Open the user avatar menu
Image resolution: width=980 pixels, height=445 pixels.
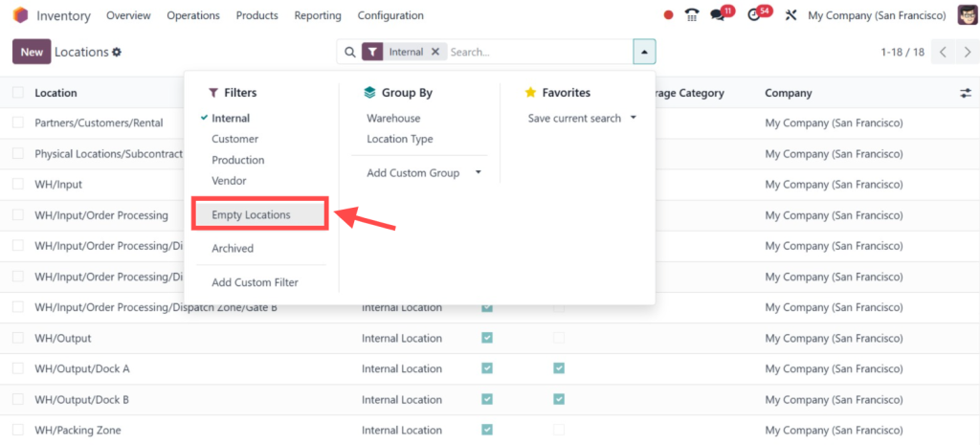pyautogui.click(x=967, y=15)
